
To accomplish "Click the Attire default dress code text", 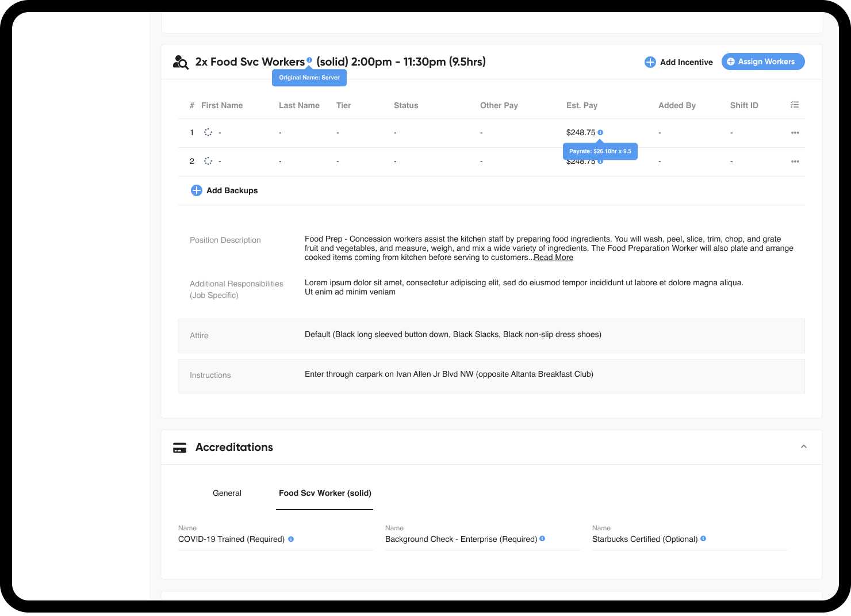I will 453,334.
